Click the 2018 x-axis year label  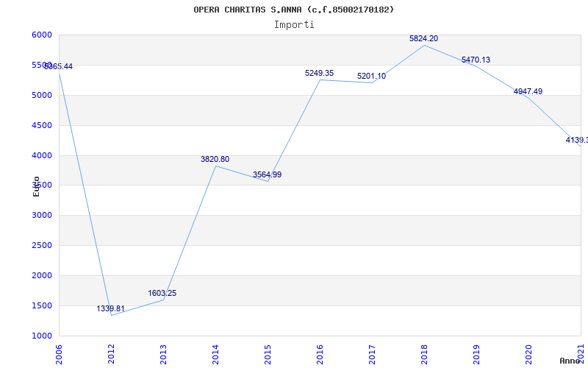click(x=424, y=355)
